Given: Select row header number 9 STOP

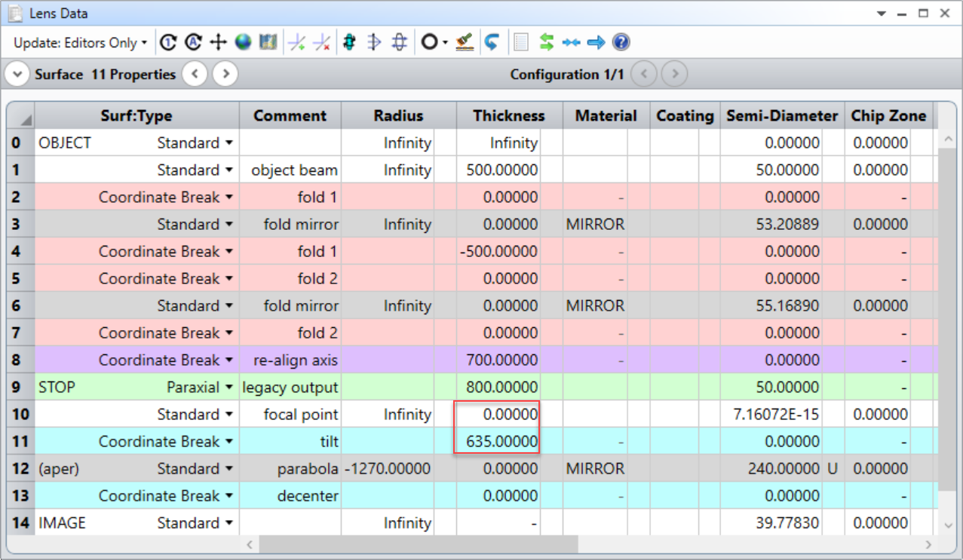Looking at the screenshot, I should [x=20, y=387].
